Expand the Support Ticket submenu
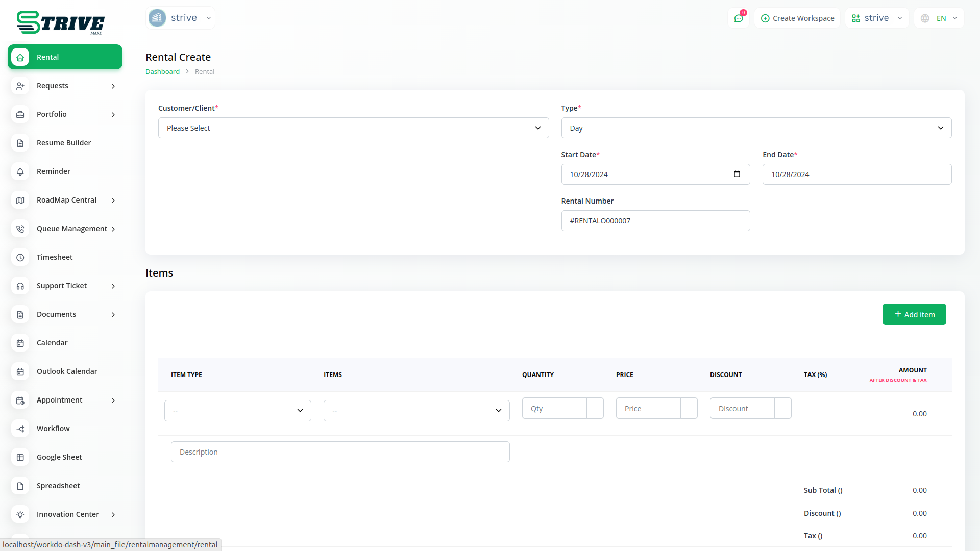Image resolution: width=980 pixels, height=551 pixels. (x=65, y=286)
